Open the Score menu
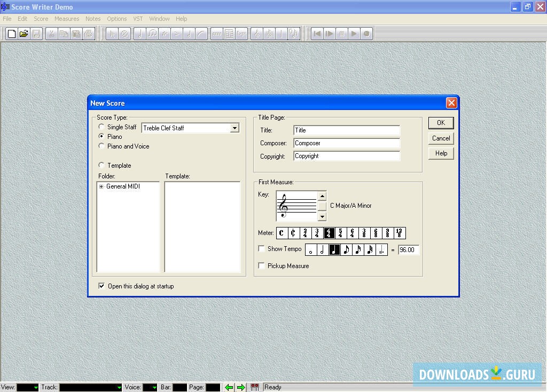Image resolution: width=547 pixels, height=392 pixels. (x=41, y=19)
